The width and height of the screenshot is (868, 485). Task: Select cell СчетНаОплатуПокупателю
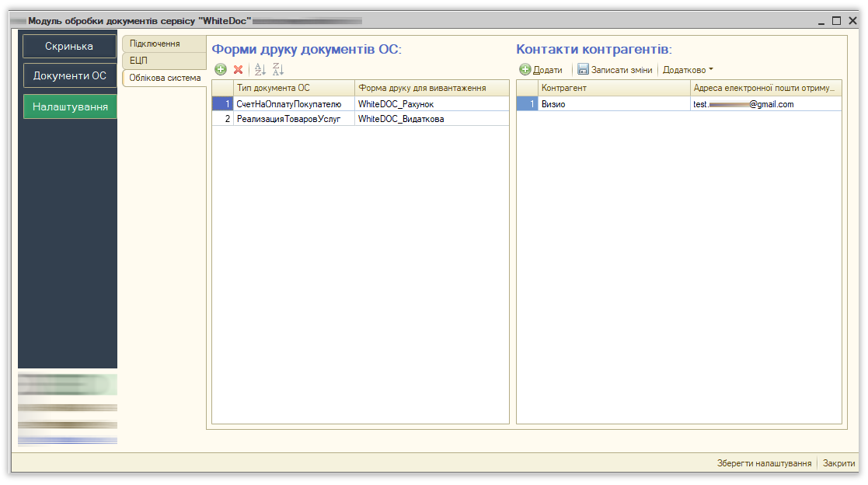pos(294,104)
